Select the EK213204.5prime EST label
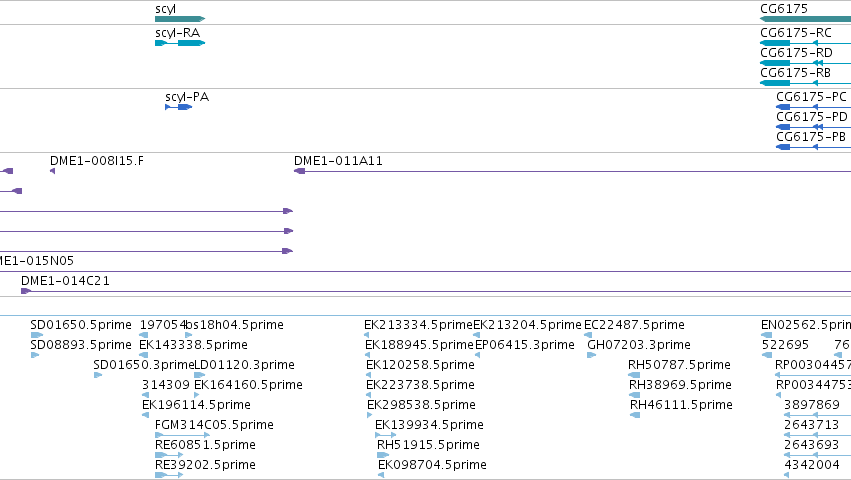This screenshot has width=851, height=480. [x=528, y=325]
